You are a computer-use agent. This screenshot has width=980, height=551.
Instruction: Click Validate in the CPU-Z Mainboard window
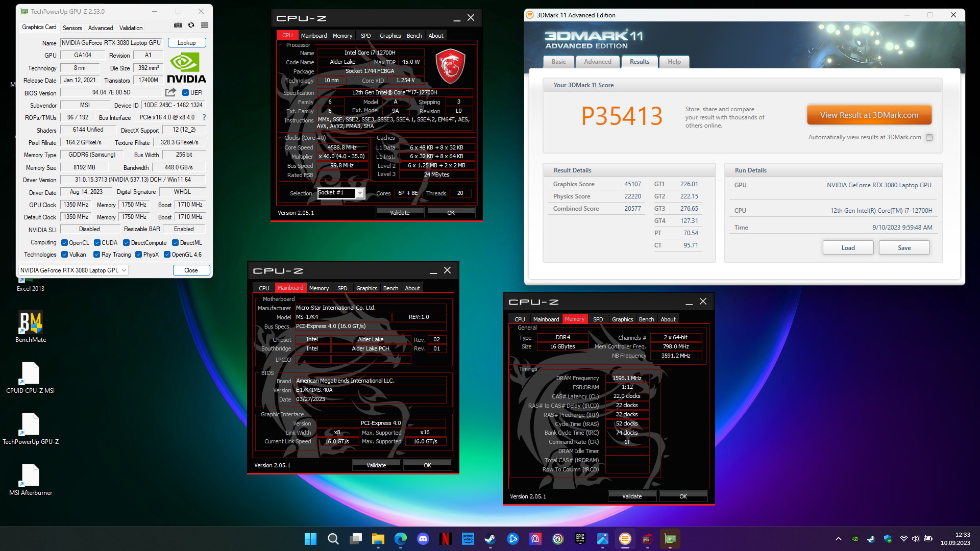coord(376,465)
